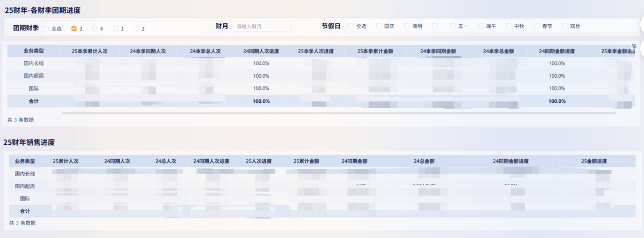Check the unlabeled holiday checkbox after 清明
The width and height of the screenshot is (644, 238).
[x=435, y=26]
